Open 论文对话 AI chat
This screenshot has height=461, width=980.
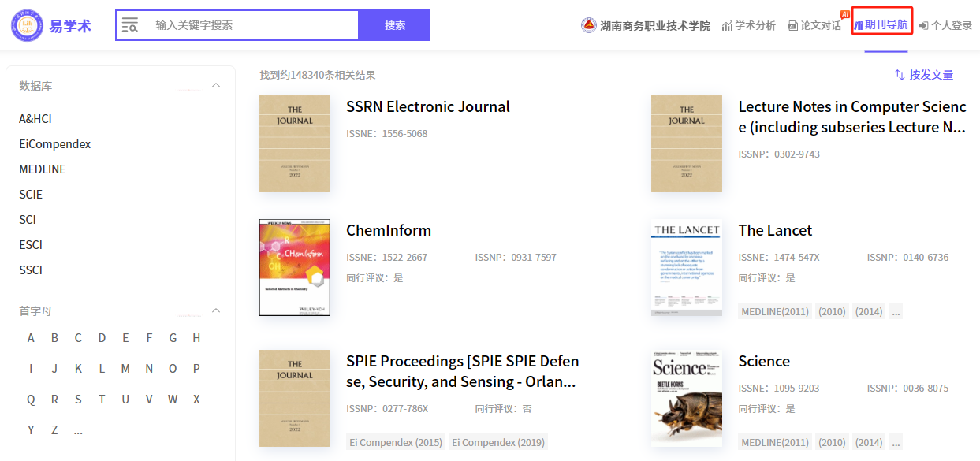(814, 25)
